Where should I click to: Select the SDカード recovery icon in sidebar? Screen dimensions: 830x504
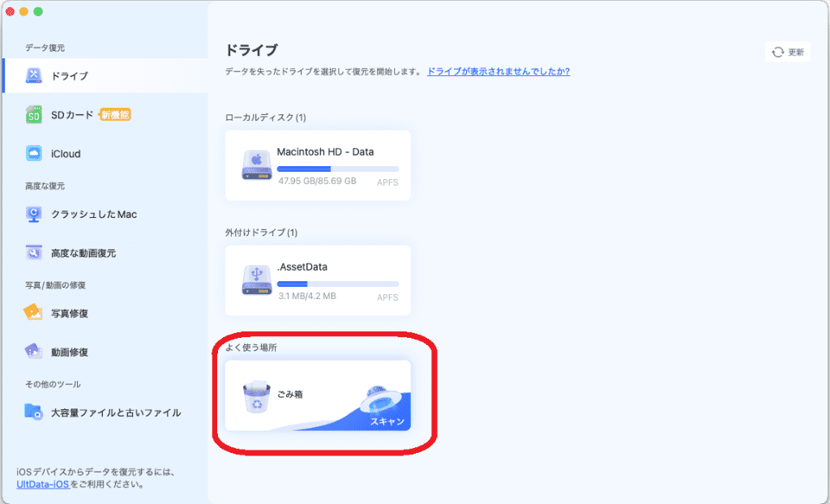point(34,114)
